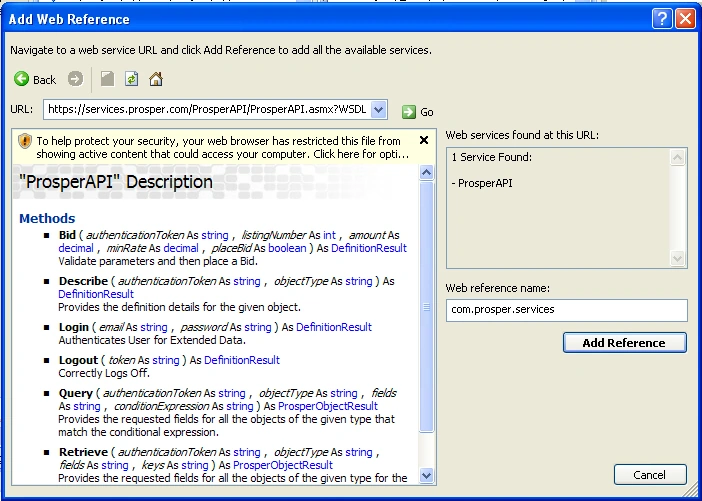Image resolution: width=702 pixels, height=501 pixels.
Task: Click the Methods section heading
Action: click(47, 218)
